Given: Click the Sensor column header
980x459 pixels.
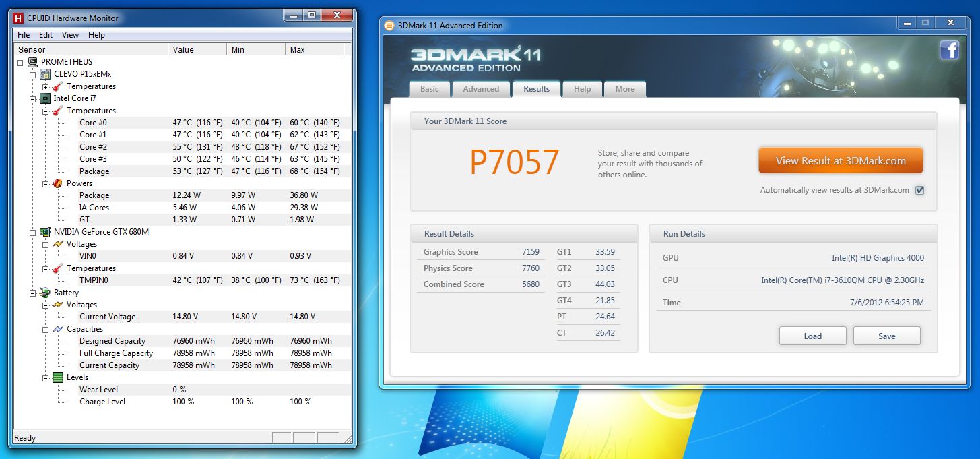Looking at the screenshot, I should 91,50.
